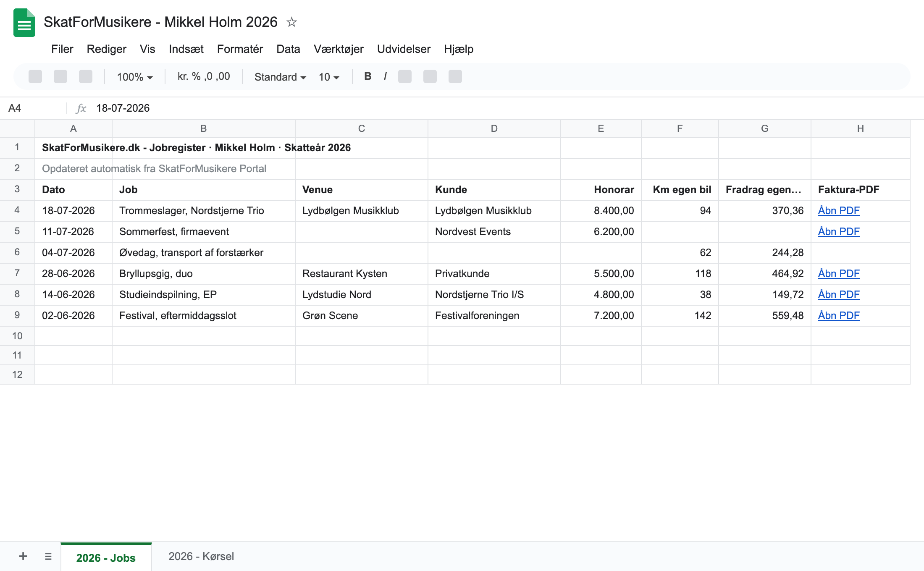Click the document title SkatForMusikere - Mikkel Holm 2026
Viewport: 924px width, 571px height.
point(160,22)
